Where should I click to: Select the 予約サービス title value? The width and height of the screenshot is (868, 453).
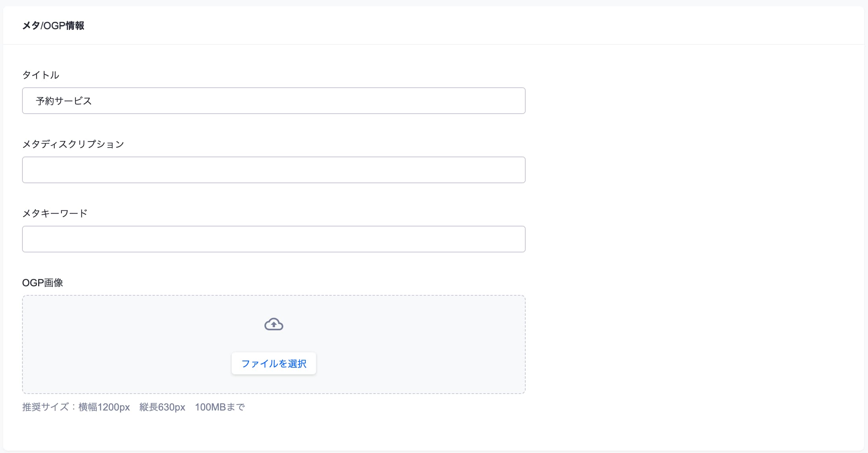click(x=63, y=101)
